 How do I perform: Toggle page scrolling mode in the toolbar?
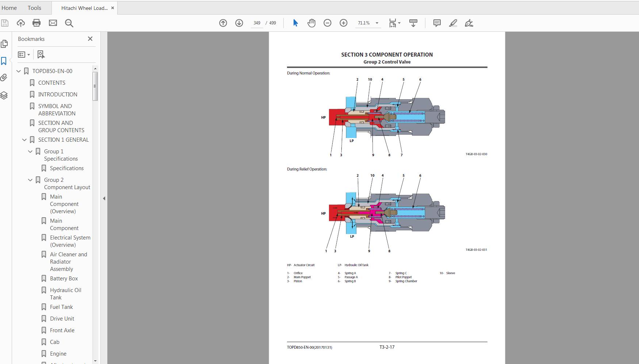click(x=413, y=23)
